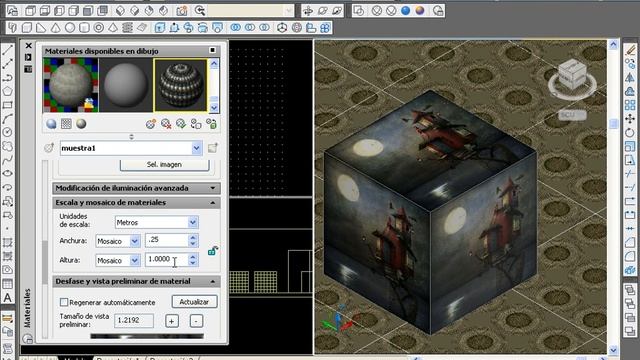Viewport: 640px width, 360px height.
Task: Select the Move modify tool
Action: [630, 119]
